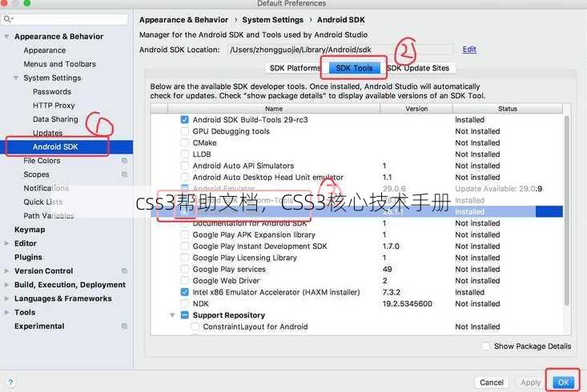Select the Experimental settings item
The image size is (587, 392).
[x=39, y=326]
